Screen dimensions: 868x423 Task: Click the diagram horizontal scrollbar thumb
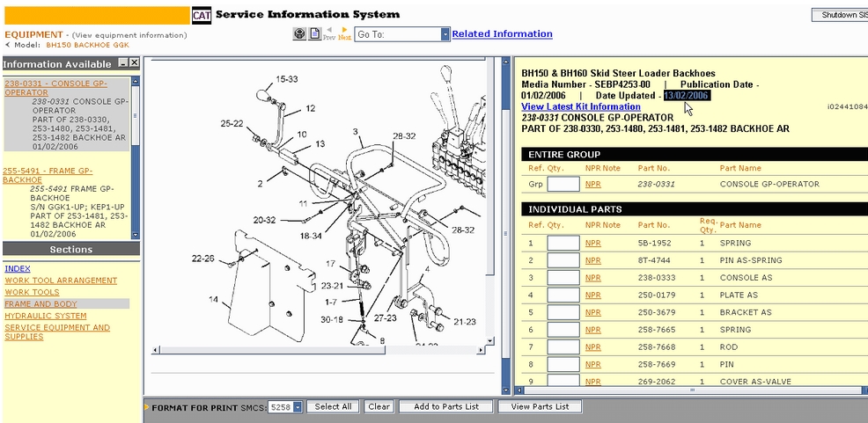pyautogui.click(x=272, y=350)
